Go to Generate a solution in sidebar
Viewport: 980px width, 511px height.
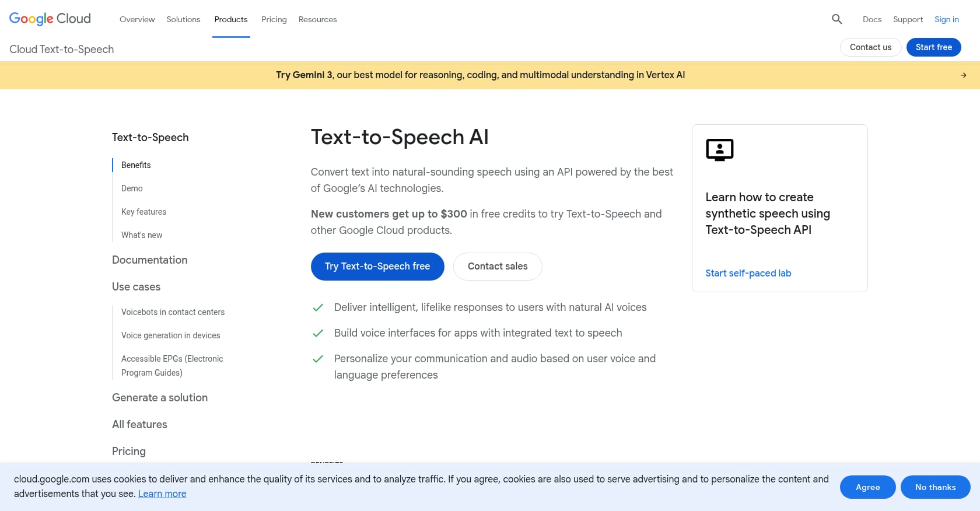(160, 398)
